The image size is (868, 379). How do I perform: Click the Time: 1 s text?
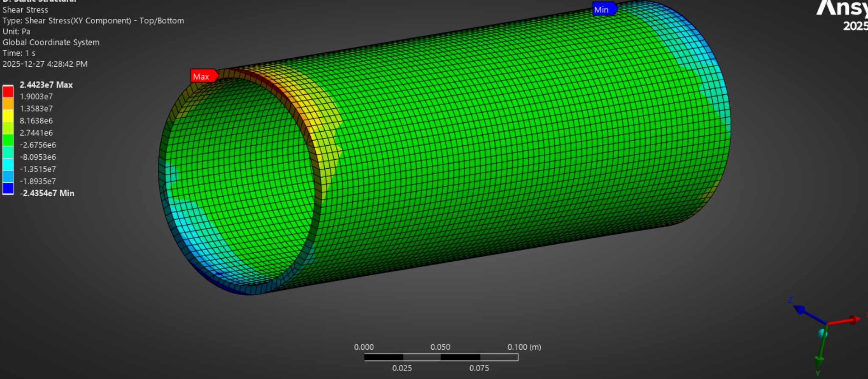tap(19, 53)
